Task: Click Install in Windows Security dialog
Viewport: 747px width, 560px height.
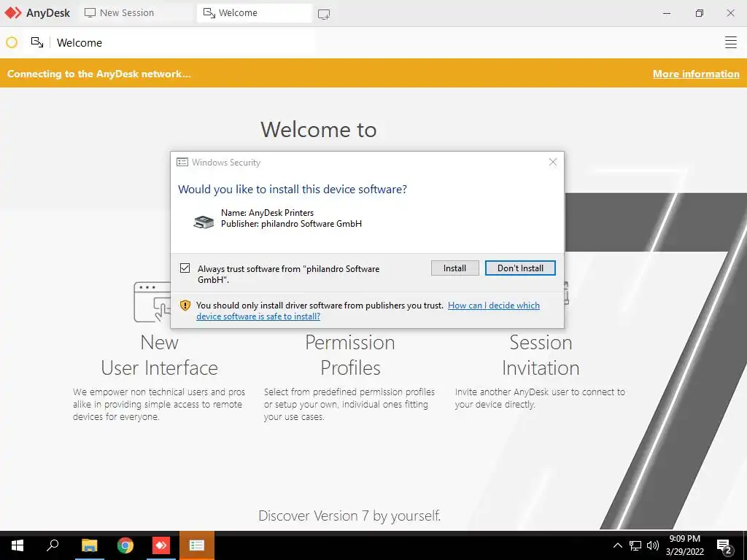Action: (454, 268)
